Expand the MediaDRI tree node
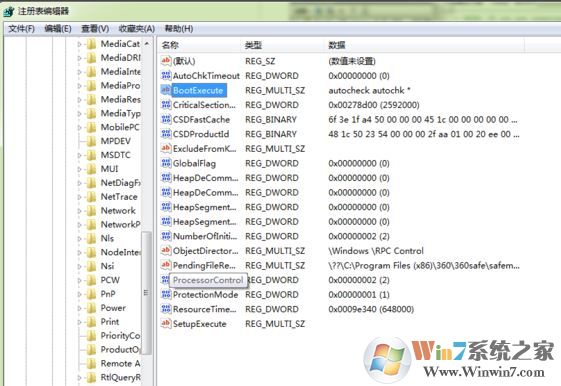561x386 pixels. tap(79, 58)
